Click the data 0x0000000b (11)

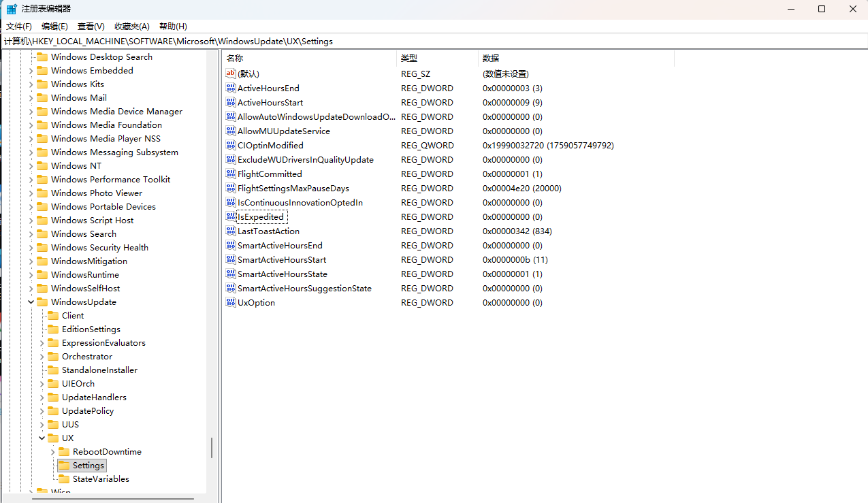click(x=515, y=259)
